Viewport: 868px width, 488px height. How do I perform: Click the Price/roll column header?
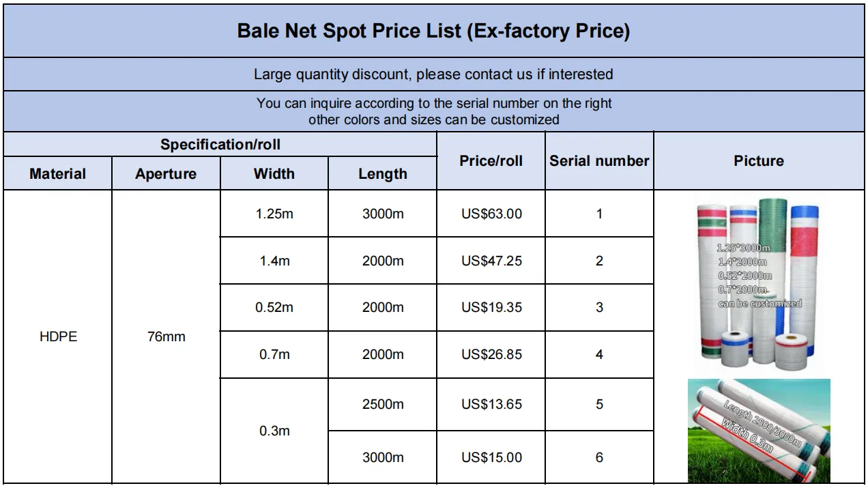click(491, 161)
